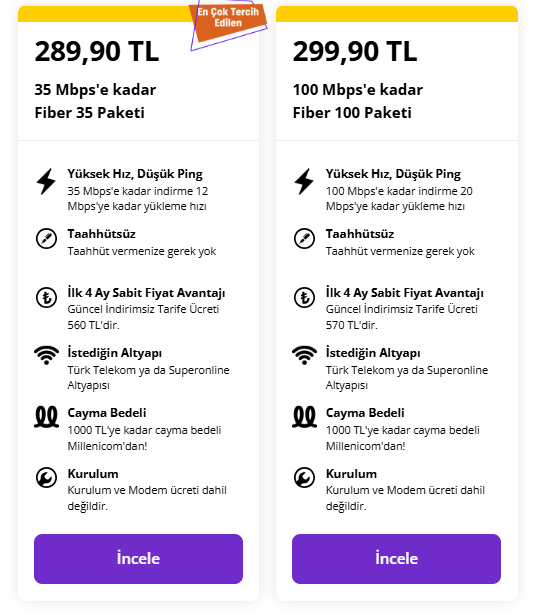Click lira coin icon in Fiber 100 card
Screen dimensions: 549x615
coord(304,297)
